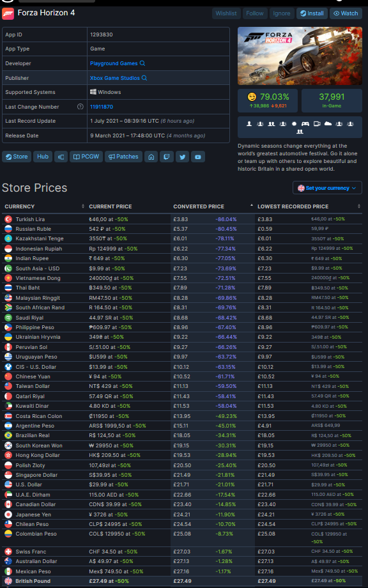Click the Forza Horizon 4 app logo icon

click(8, 13)
